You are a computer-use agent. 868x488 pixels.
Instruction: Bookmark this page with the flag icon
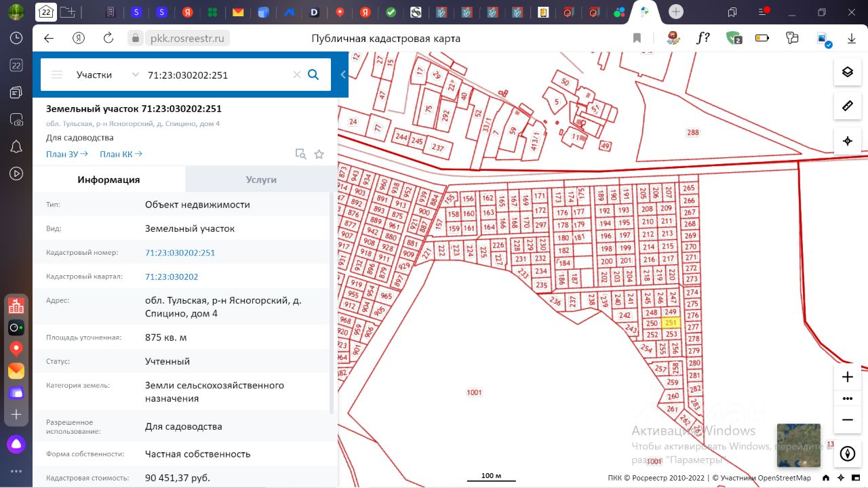(x=637, y=39)
